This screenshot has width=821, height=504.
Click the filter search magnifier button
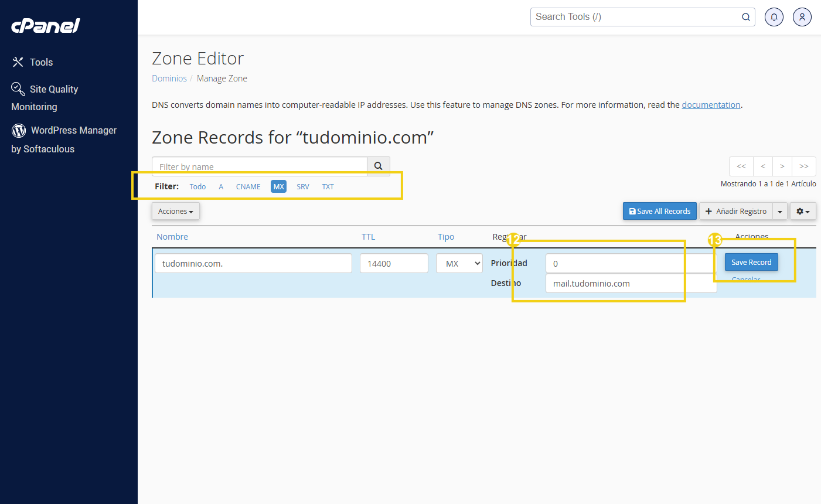(x=378, y=166)
